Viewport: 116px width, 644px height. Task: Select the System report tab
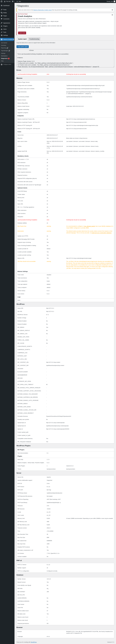point(22,39)
